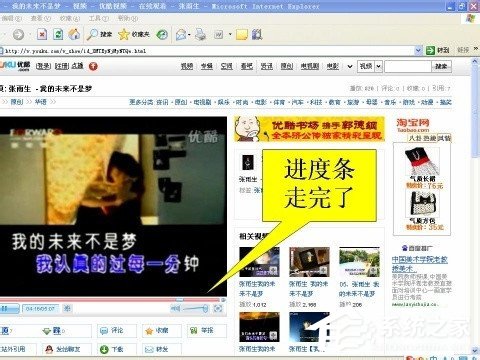Viewport: 480px width, 360px height.
Task: Click the green 下载 download button
Action: tap(117, 349)
